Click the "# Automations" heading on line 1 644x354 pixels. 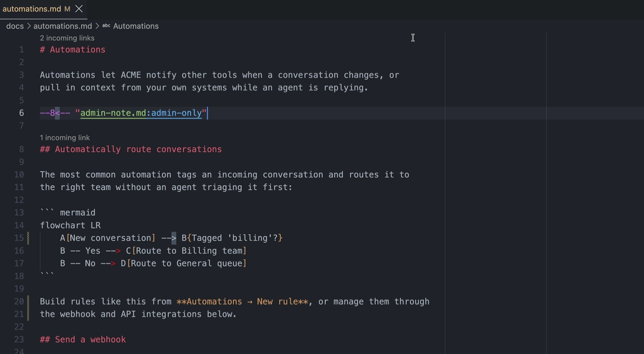(x=72, y=49)
